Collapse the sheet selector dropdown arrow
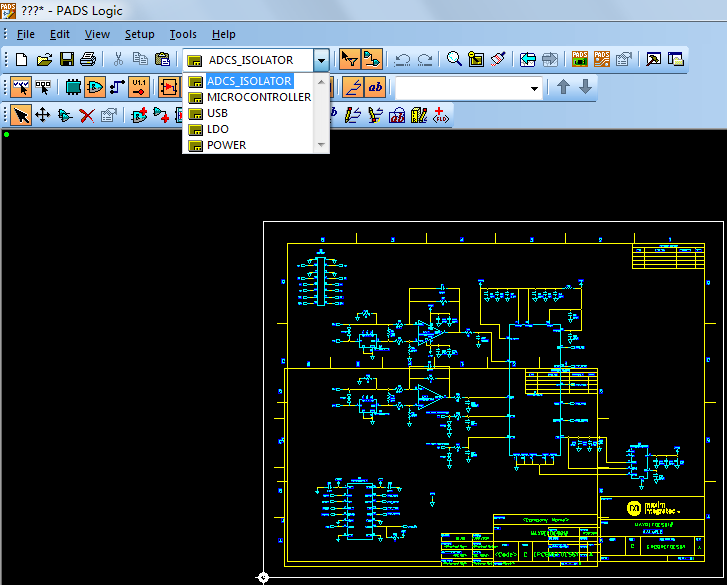The height and width of the screenshot is (585, 727). 321,60
